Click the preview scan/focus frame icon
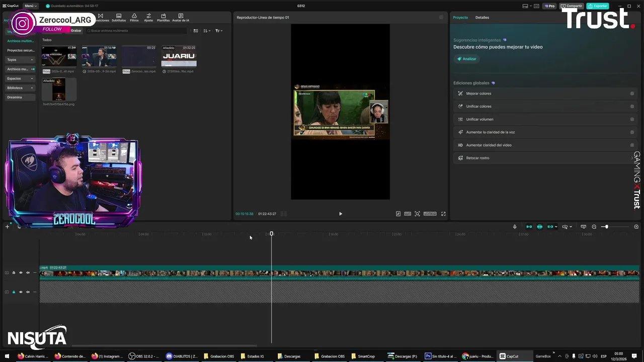 pyautogui.click(x=417, y=214)
